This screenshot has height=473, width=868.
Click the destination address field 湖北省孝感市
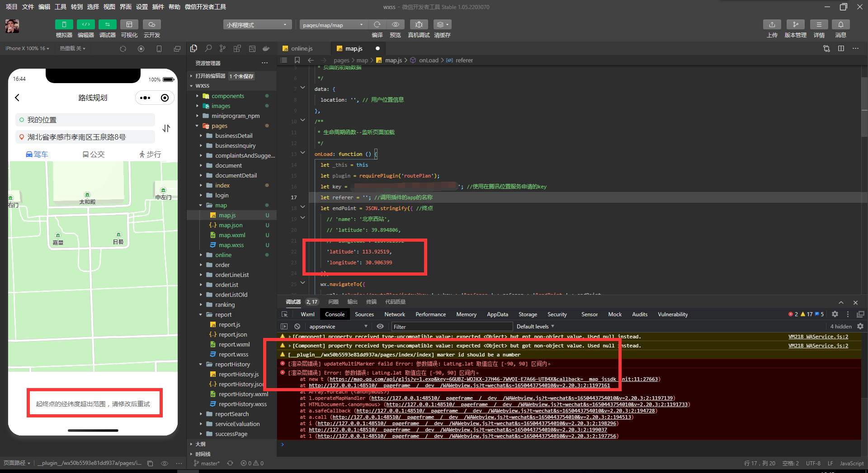tap(85, 137)
